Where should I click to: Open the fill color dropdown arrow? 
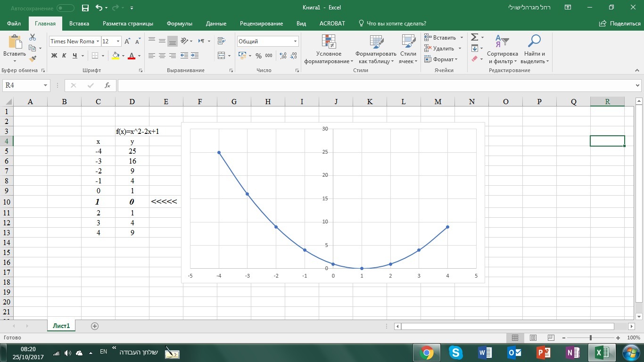(x=123, y=56)
